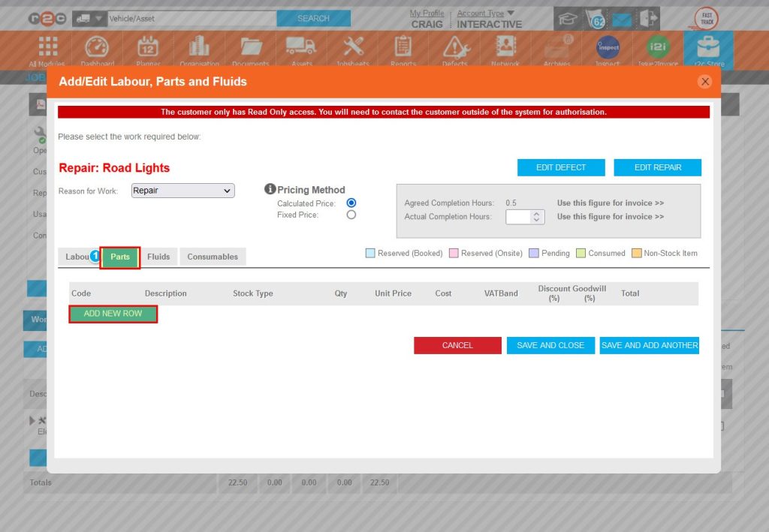Open the Jobsheets module
The width and height of the screenshot is (769, 532).
point(352,50)
